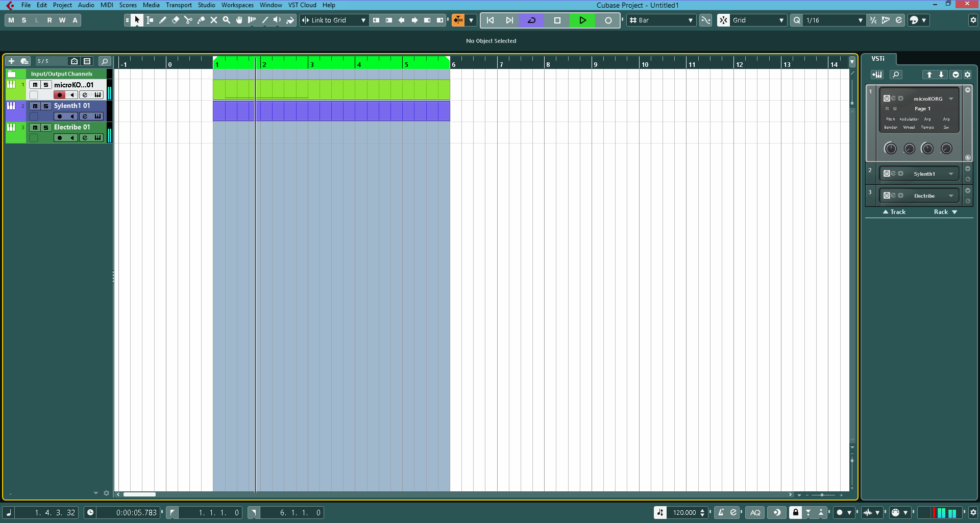Select the Comp hand tool
The image size is (980, 523).
tap(239, 20)
